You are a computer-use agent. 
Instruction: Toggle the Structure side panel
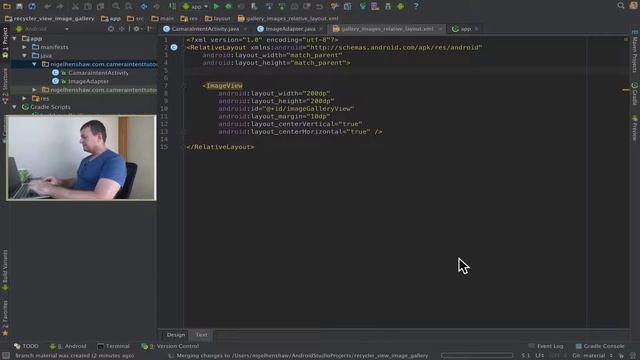click(x=5, y=86)
